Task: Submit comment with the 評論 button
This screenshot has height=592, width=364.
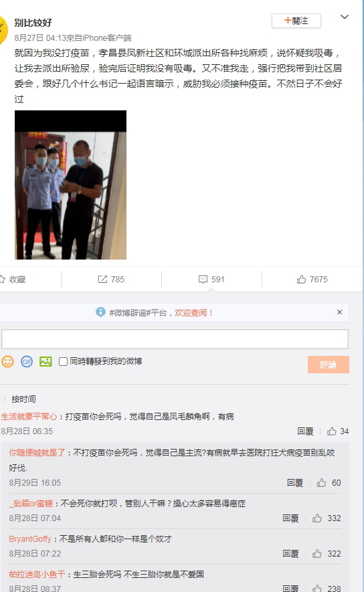Action: tap(328, 365)
